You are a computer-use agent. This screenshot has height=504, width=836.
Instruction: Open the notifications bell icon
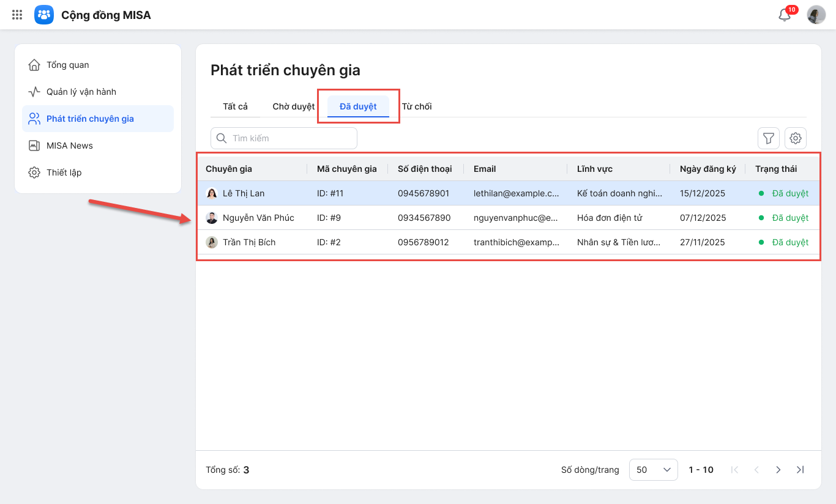coord(785,15)
